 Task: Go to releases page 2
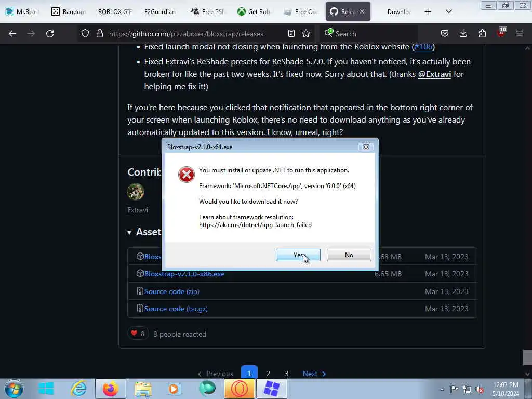pyautogui.click(x=268, y=374)
